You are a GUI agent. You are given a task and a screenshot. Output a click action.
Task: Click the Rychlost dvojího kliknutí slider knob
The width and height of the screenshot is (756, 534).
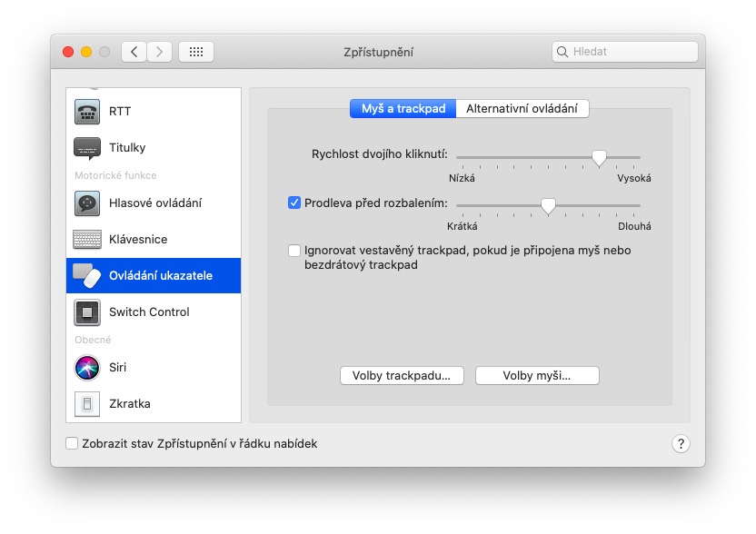599,158
